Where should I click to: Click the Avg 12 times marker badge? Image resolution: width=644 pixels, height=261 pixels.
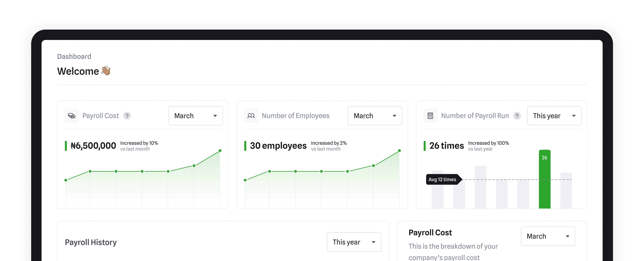(x=443, y=179)
